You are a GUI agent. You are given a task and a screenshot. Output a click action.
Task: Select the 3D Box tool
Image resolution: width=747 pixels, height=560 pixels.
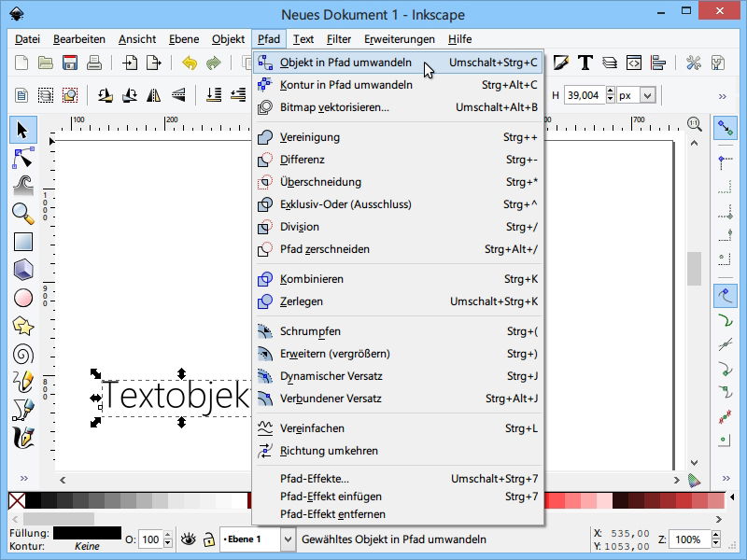[x=22, y=270]
